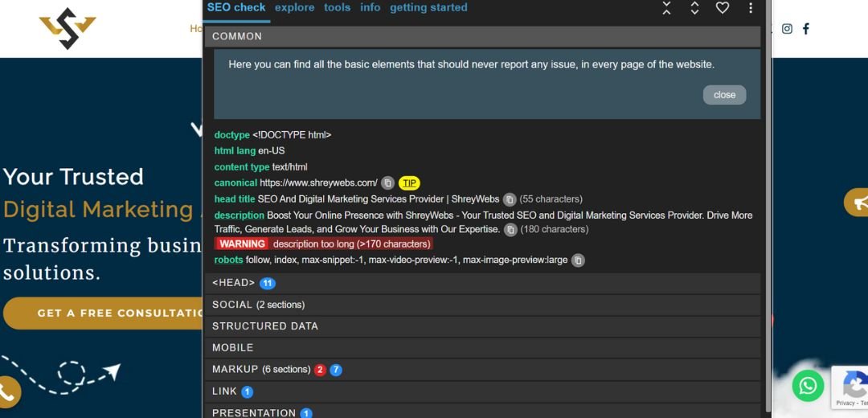Expand the MARKUP (6 sections) row
This screenshot has width=868, height=418.
(482, 369)
